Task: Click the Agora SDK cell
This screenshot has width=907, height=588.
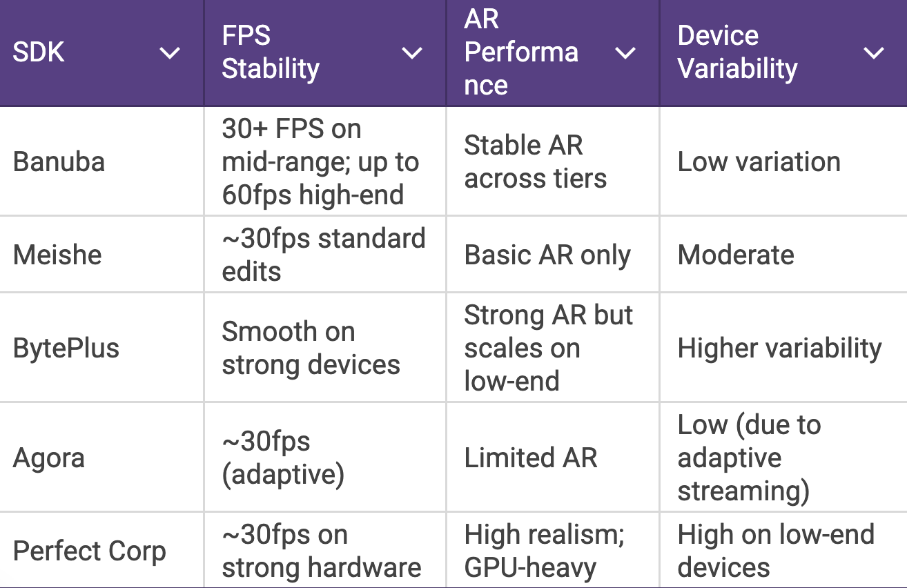Action: pos(49,458)
